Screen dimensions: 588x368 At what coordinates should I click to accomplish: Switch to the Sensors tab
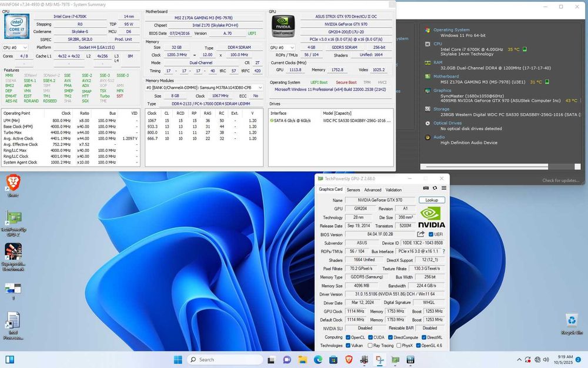pyautogui.click(x=353, y=190)
